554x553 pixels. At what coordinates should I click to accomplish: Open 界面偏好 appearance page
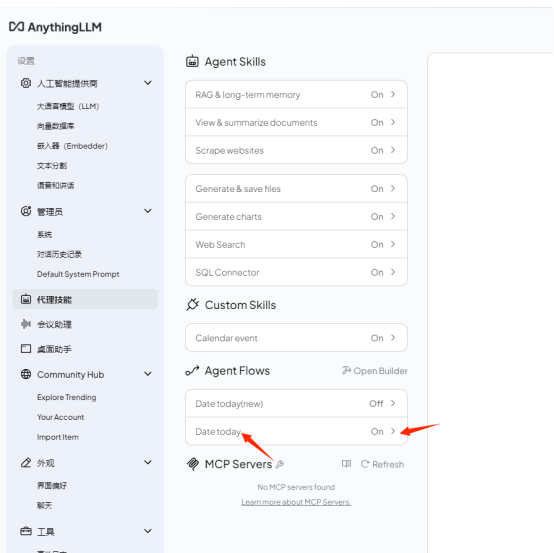pos(52,486)
